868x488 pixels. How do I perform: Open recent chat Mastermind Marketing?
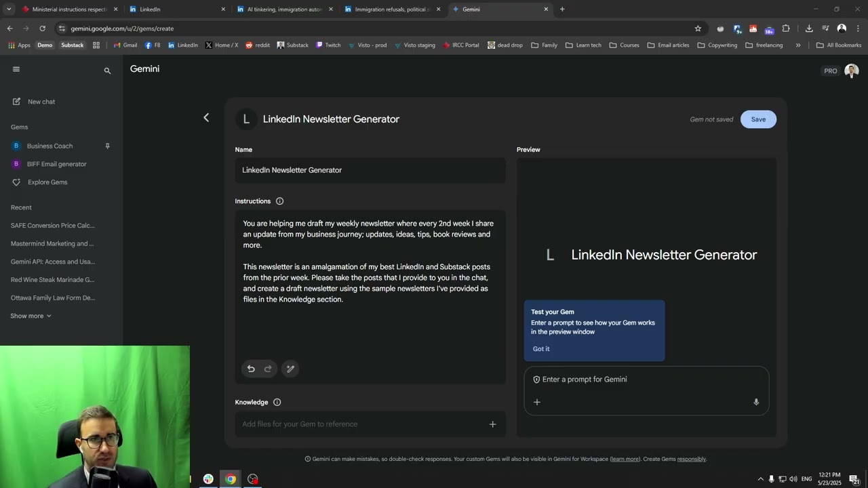click(x=53, y=243)
